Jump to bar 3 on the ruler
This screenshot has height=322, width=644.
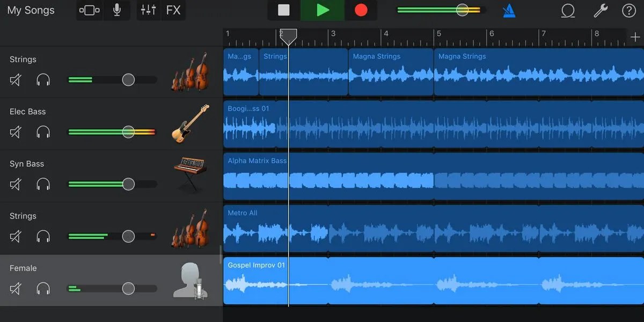pos(333,34)
